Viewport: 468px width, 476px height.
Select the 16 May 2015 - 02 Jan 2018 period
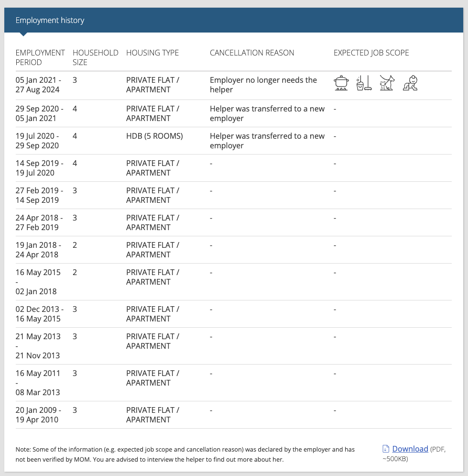click(38, 282)
